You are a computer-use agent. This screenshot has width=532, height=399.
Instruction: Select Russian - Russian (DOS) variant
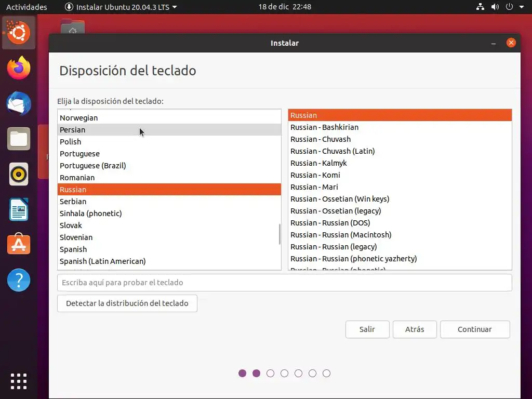click(400, 223)
